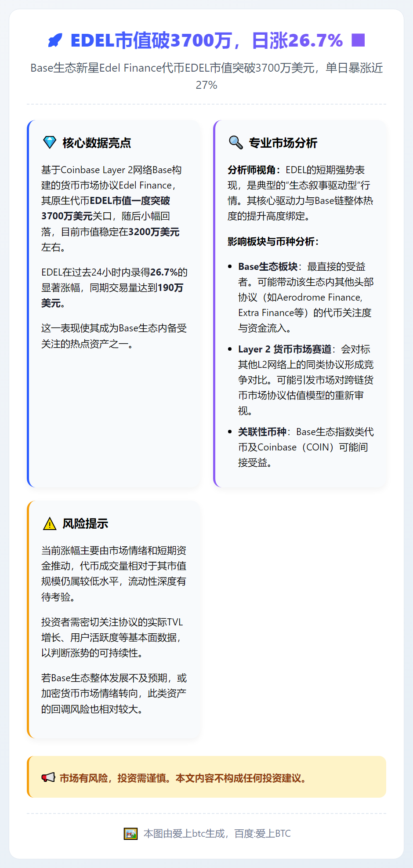The height and width of the screenshot is (868, 413).
Task: Click the text 币及Coinbase（COIN）可能间
Action: pos(303,447)
